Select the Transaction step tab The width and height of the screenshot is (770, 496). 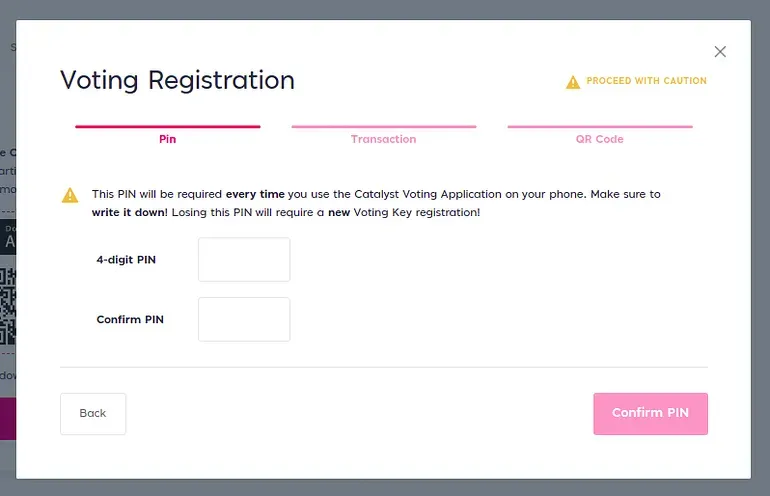(384, 139)
